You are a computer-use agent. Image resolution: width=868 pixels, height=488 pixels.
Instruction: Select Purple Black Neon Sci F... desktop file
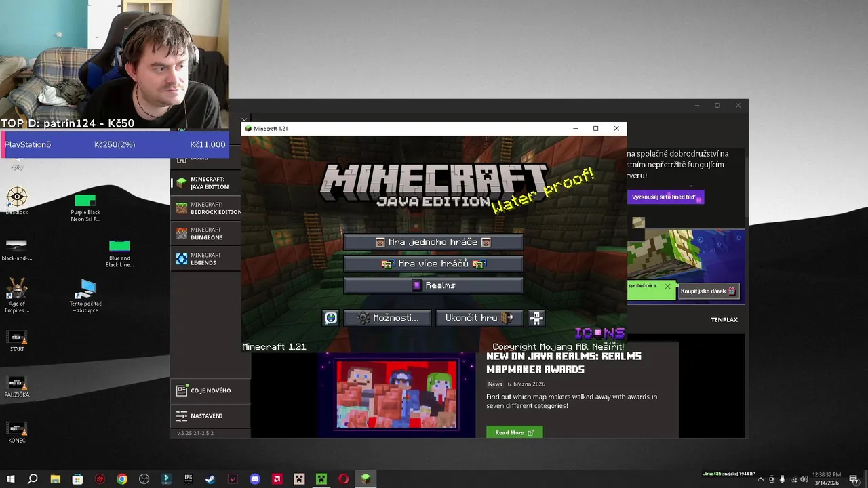pos(85,207)
